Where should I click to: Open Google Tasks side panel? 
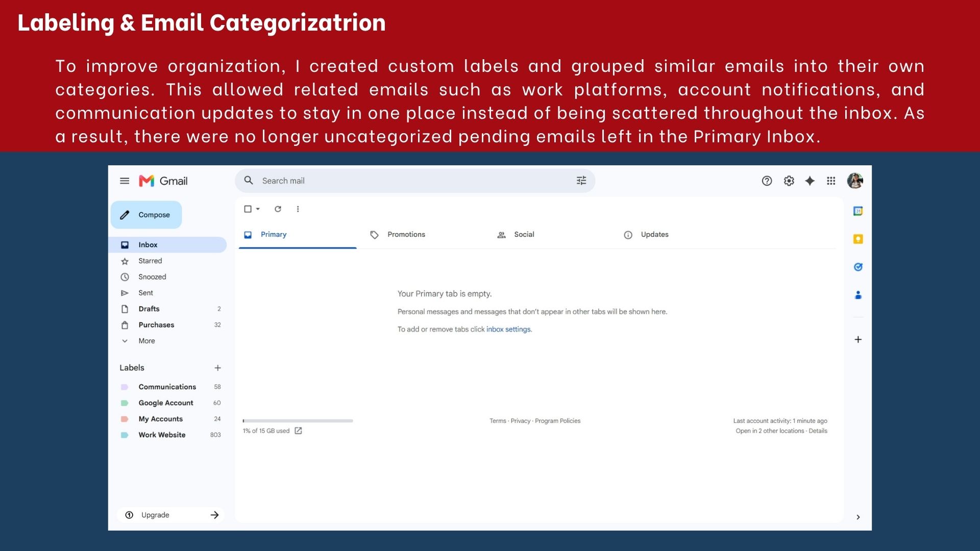[858, 267]
